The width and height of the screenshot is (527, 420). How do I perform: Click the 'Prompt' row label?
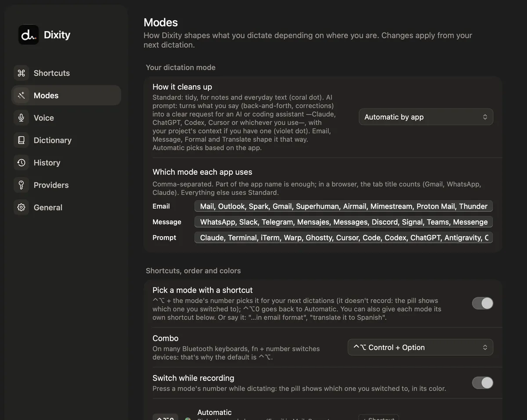point(164,237)
